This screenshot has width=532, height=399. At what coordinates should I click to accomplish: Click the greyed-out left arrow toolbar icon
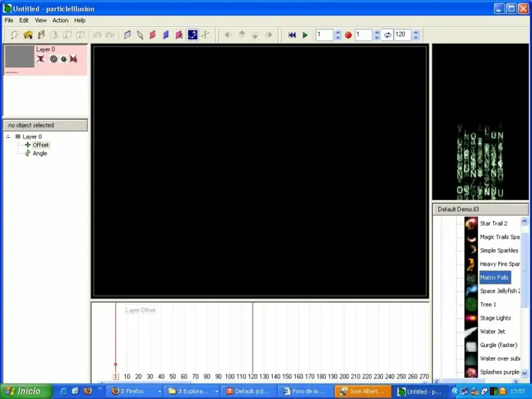[228, 35]
